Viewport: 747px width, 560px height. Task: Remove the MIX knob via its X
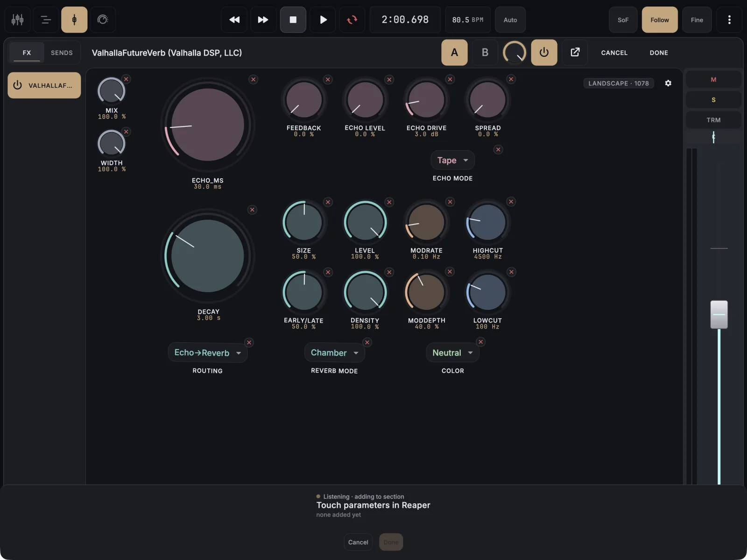click(x=126, y=79)
